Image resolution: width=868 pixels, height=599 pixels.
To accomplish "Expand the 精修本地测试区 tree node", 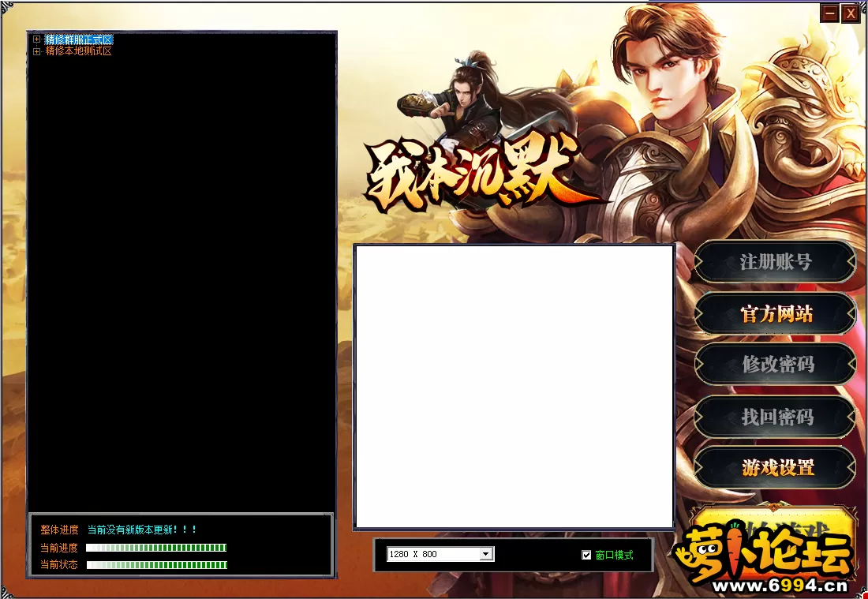I will (36, 51).
